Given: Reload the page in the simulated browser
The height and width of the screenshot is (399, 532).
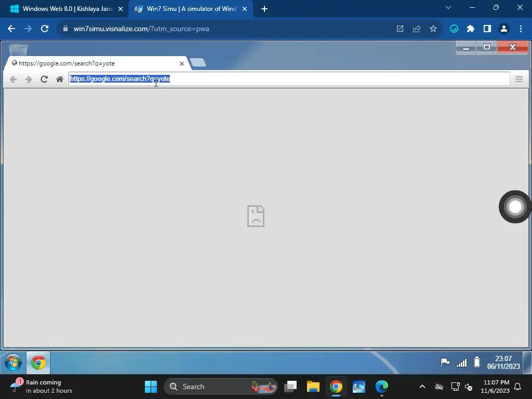Looking at the screenshot, I should (44, 79).
